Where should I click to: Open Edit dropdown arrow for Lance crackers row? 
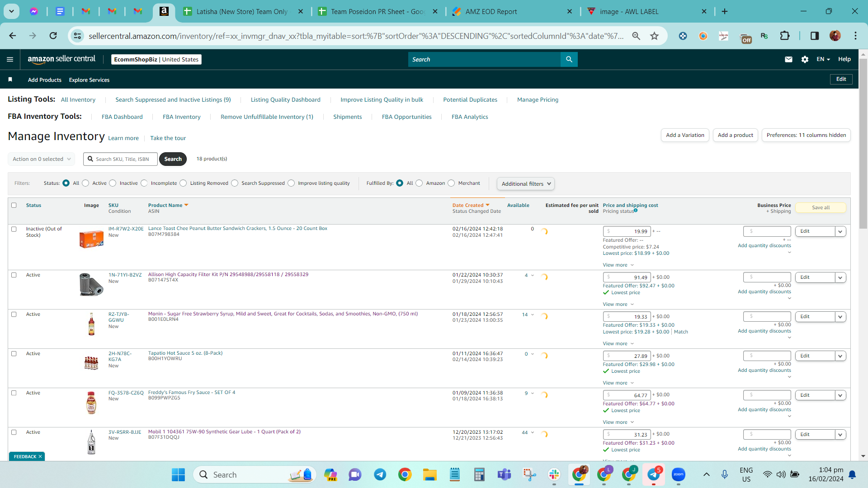(840, 231)
